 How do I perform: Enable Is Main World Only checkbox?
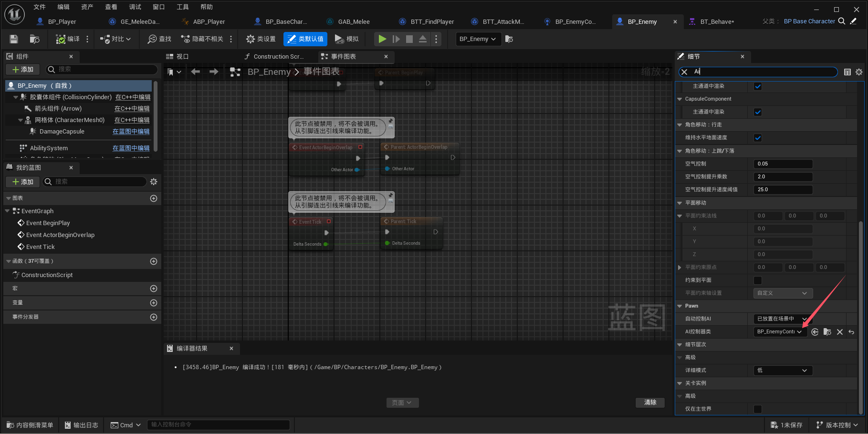(x=758, y=409)
